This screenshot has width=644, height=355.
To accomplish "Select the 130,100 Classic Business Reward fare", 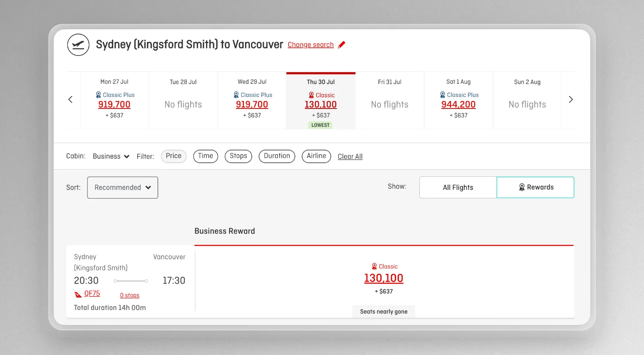I will coord(384,278).
